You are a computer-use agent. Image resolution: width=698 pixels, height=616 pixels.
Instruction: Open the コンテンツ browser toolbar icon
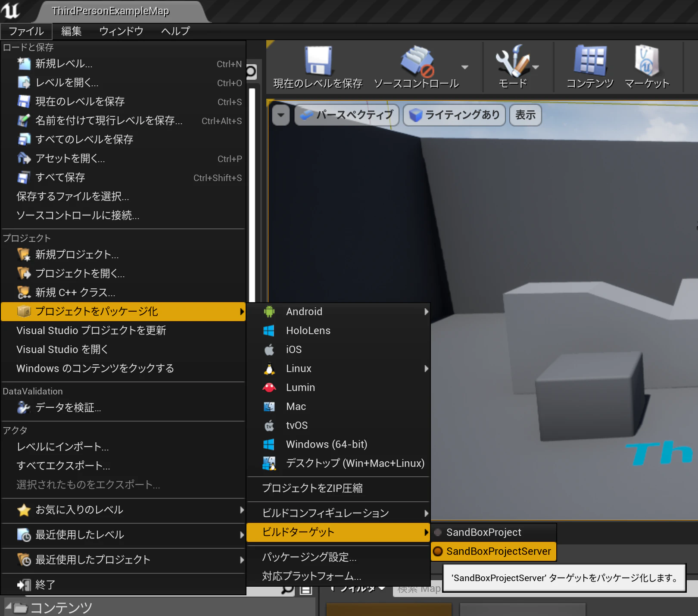[x=590, y=60]
